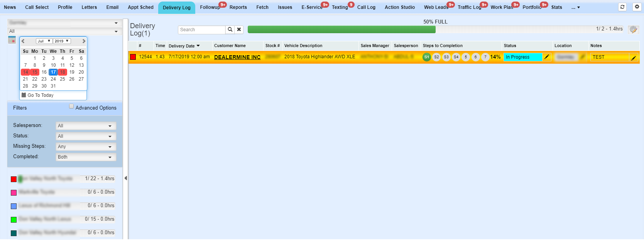This screenshot has width=644, height=240.
Task: Edit the In Progress status pencil
Action: pos(547,57)
